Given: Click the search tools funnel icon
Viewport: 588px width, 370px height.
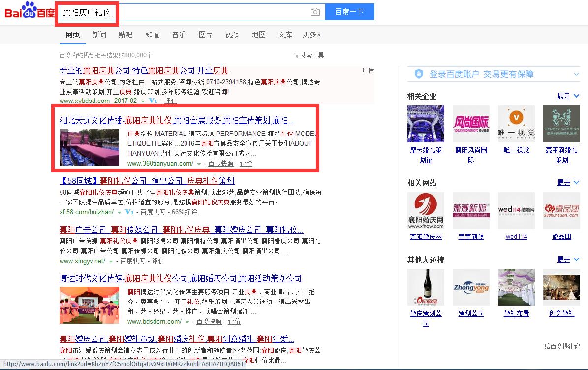Looking at the screenshot, I should 297,55.
